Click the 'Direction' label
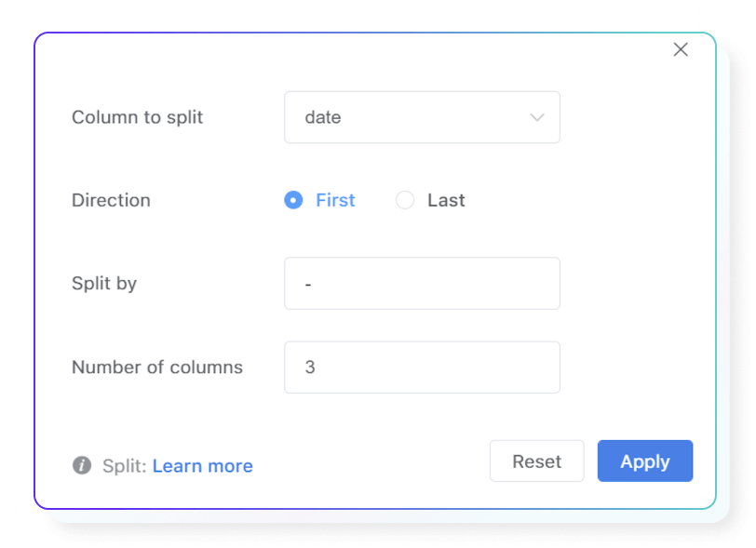 point(111,200)
